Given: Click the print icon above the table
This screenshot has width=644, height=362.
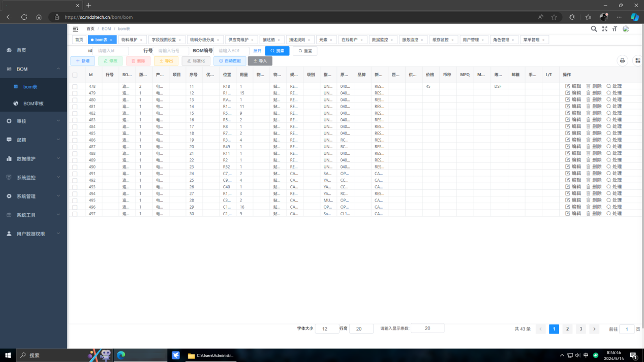Looking at the screenshot, I should (x=622, y=61).
